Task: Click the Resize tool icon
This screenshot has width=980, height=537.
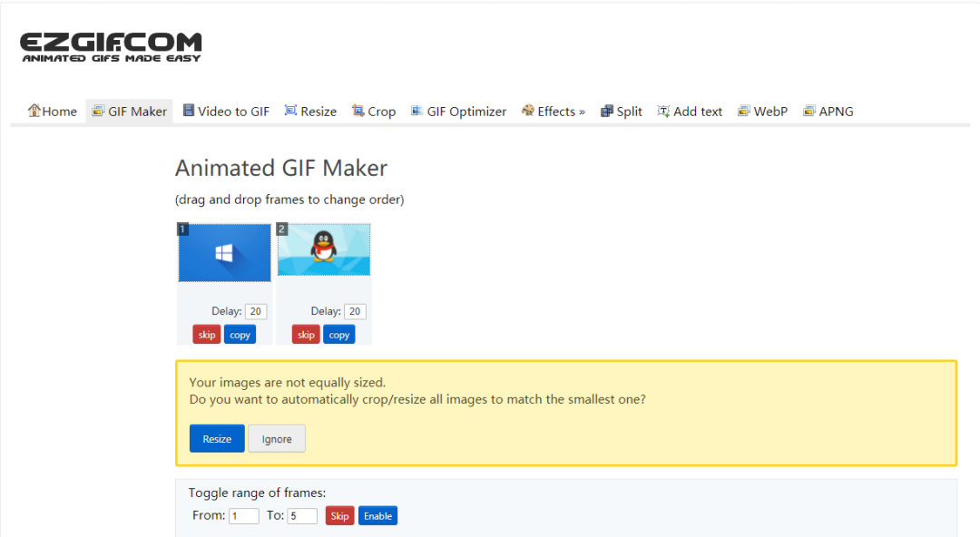Action: tap(290, 111)
